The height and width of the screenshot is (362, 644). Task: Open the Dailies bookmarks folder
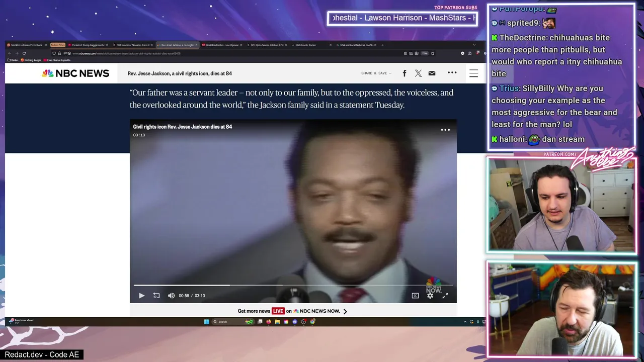coord(13,60)
